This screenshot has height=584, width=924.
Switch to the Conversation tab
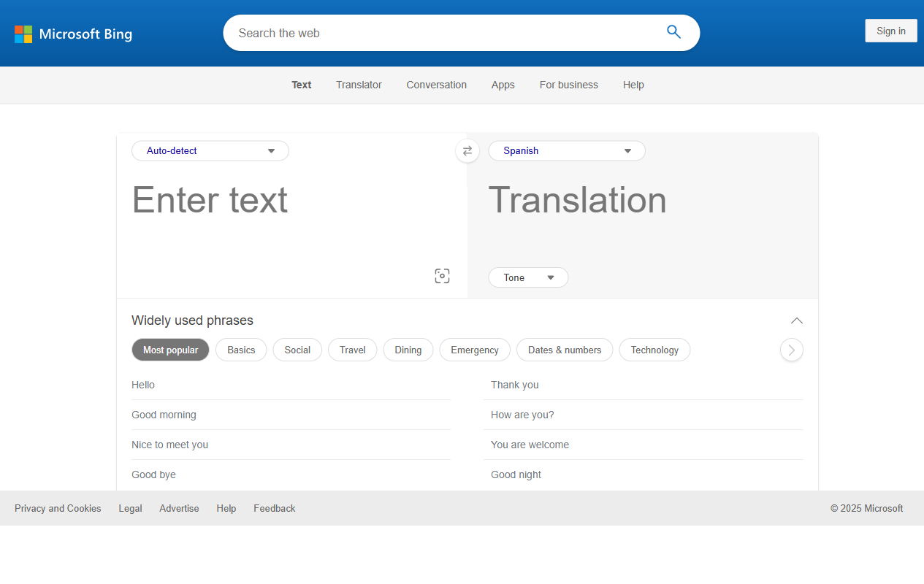coord(436,85)
